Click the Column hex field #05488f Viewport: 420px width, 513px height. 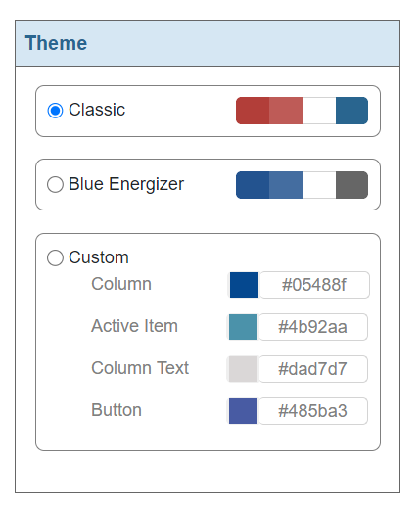click(314, 285)
